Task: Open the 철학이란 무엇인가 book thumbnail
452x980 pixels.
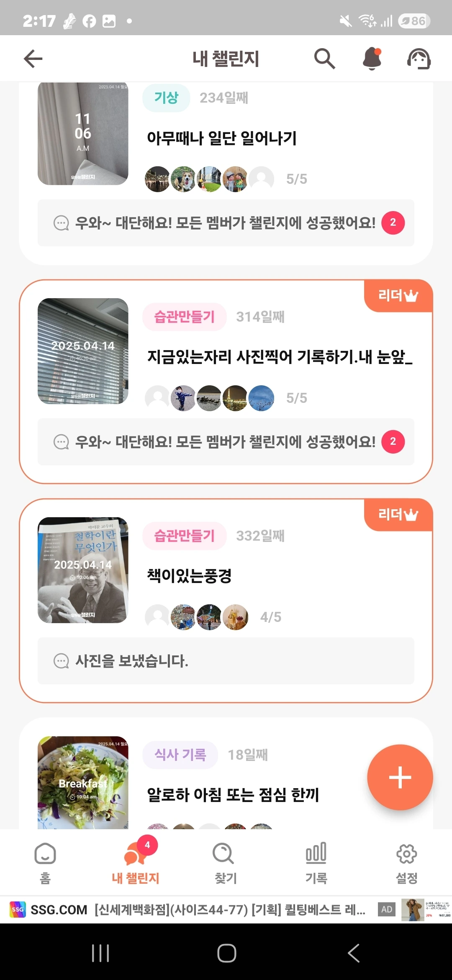Action: coord(83,570)
